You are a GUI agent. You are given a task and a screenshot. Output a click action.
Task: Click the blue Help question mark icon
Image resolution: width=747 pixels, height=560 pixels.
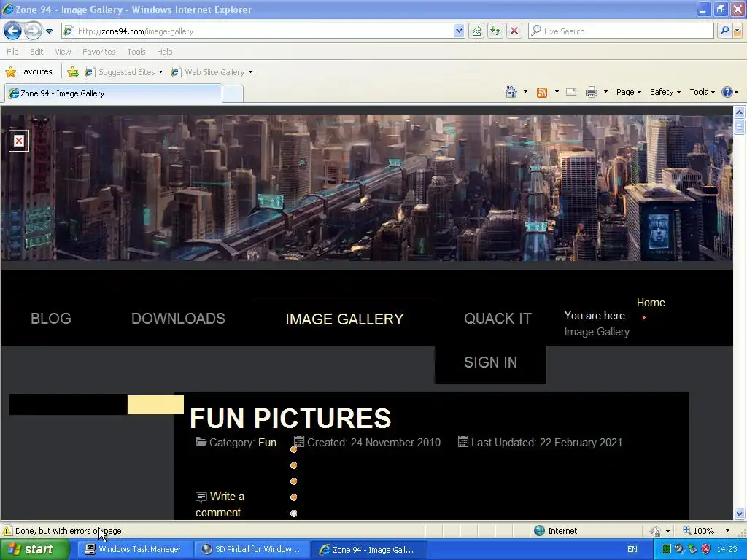[x=727, y=92]
